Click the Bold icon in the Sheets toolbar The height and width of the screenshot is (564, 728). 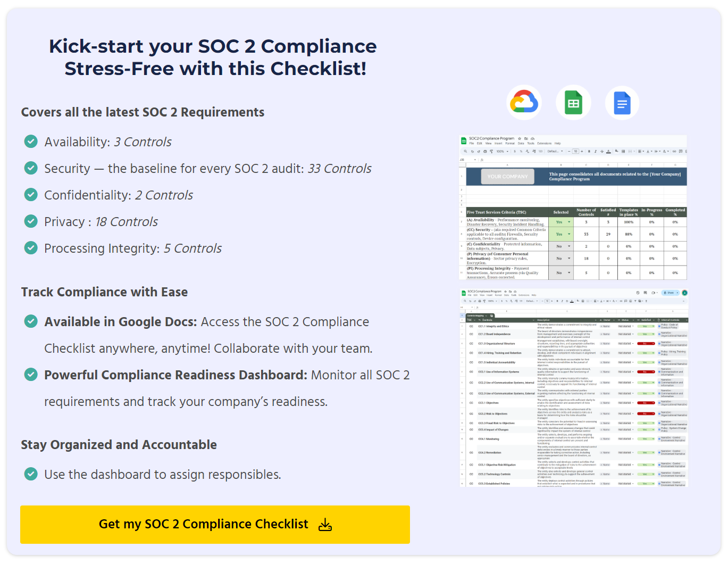point(589,151)
